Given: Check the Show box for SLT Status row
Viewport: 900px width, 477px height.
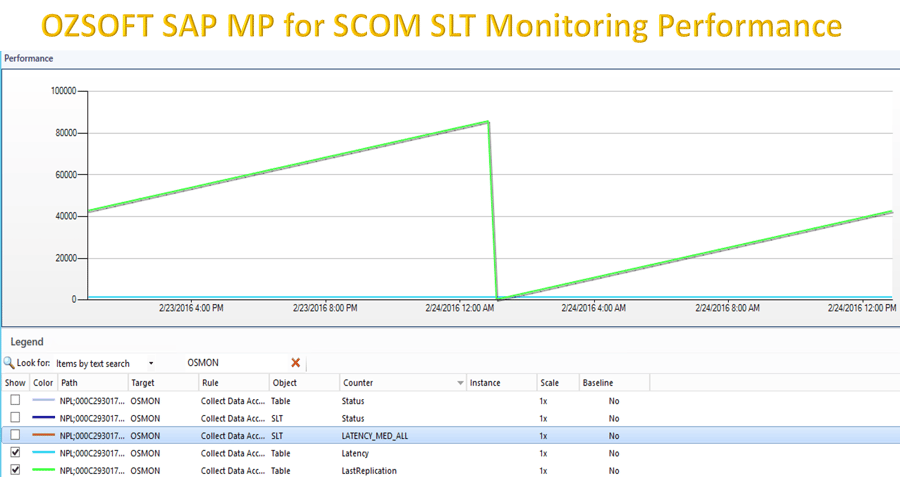Looking at the screenshot, I should [15, 417].
